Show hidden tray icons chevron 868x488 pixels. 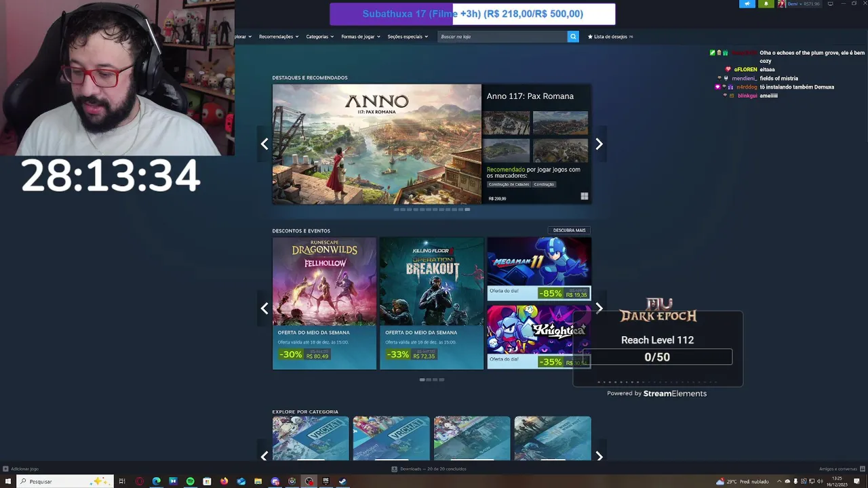[779, 482]
